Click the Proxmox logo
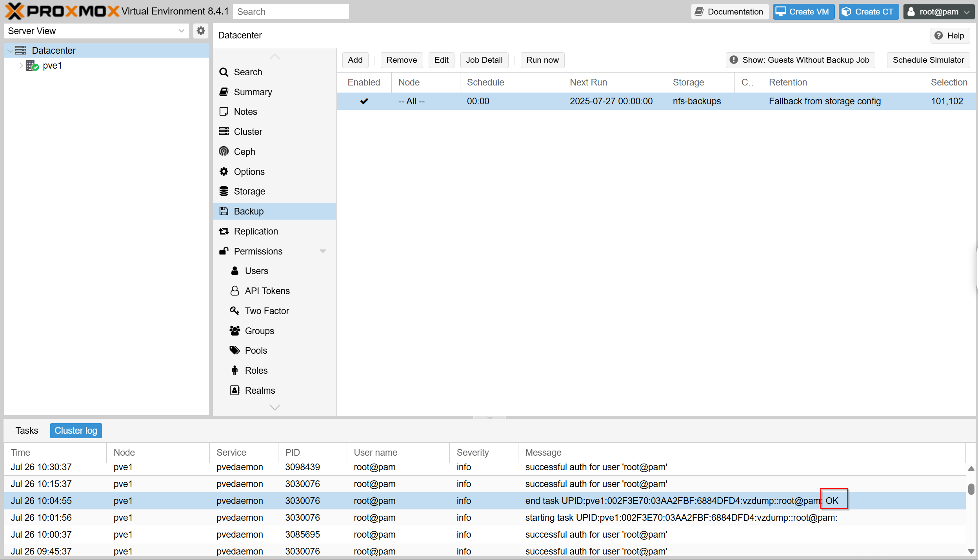Screen dimensions: 978x560 point(62,11)
